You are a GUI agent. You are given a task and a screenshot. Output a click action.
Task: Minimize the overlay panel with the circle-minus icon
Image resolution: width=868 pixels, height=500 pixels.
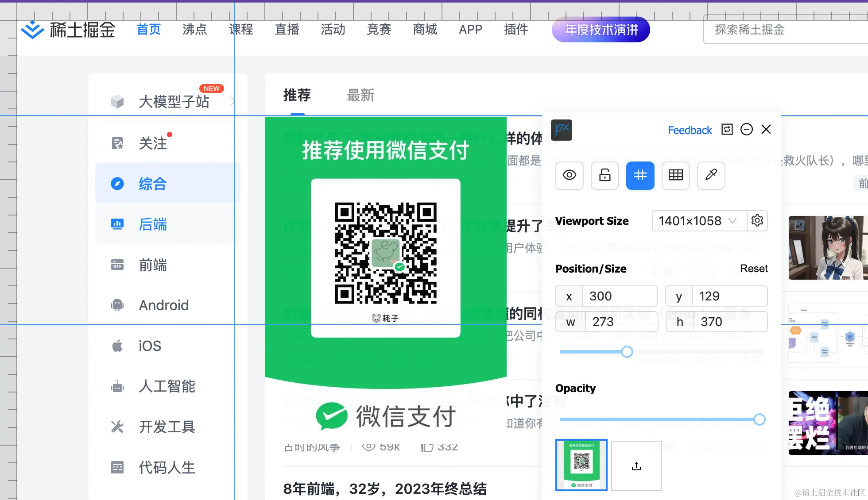(747, 129)
